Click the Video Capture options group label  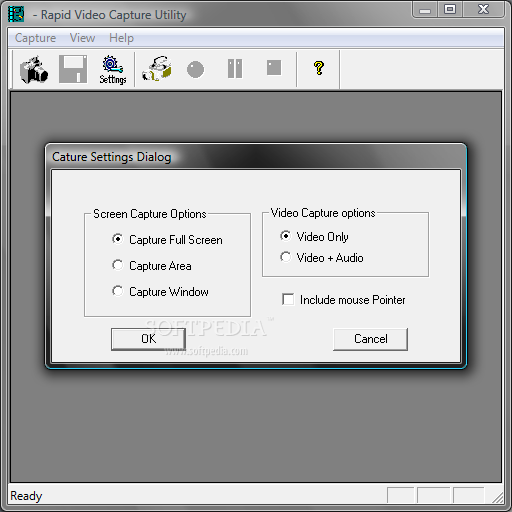323,213
